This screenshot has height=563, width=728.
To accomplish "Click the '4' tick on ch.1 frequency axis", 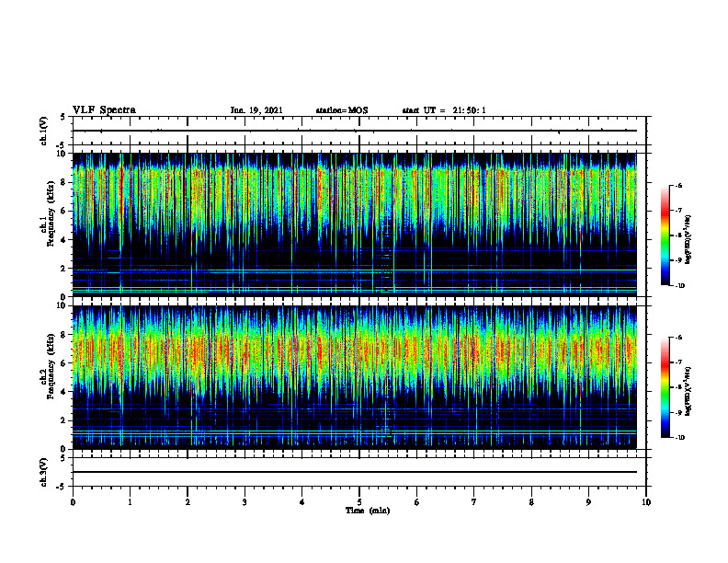I will pos(64,240).
